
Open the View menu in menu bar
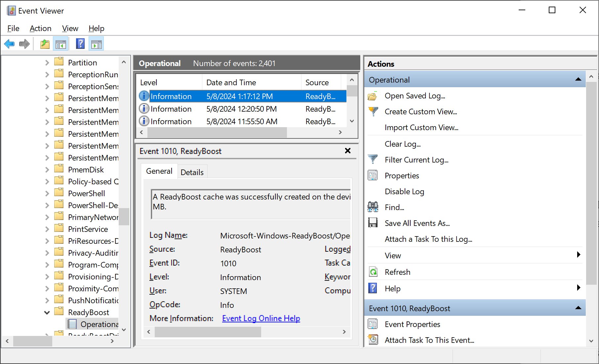tap(70, 28)
